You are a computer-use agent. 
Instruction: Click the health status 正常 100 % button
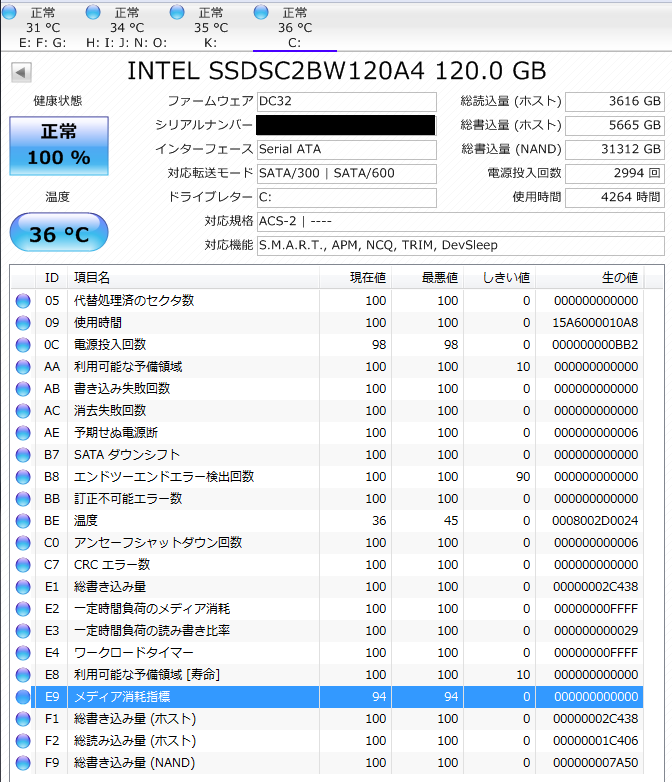(59, 146)
